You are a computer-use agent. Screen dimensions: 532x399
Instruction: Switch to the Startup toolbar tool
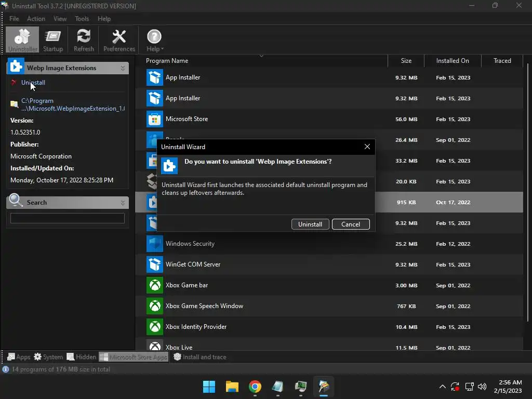point(53,40)
